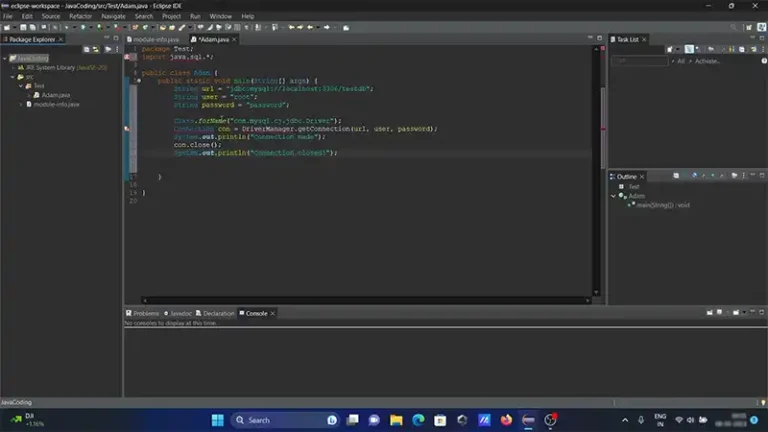Open the Navigate menu
Viewport: 768px width, 432px height.
tap(113, 16)
